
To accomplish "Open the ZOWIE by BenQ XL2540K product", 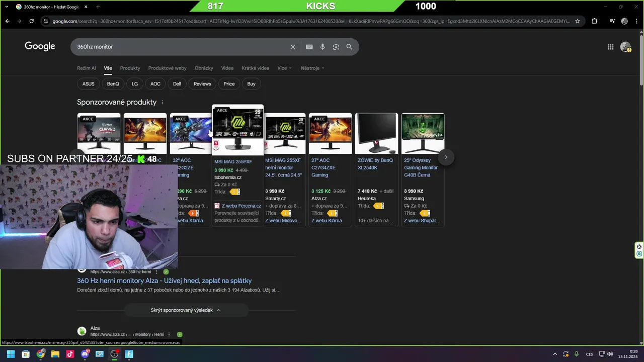I will (x=375, y=164).
